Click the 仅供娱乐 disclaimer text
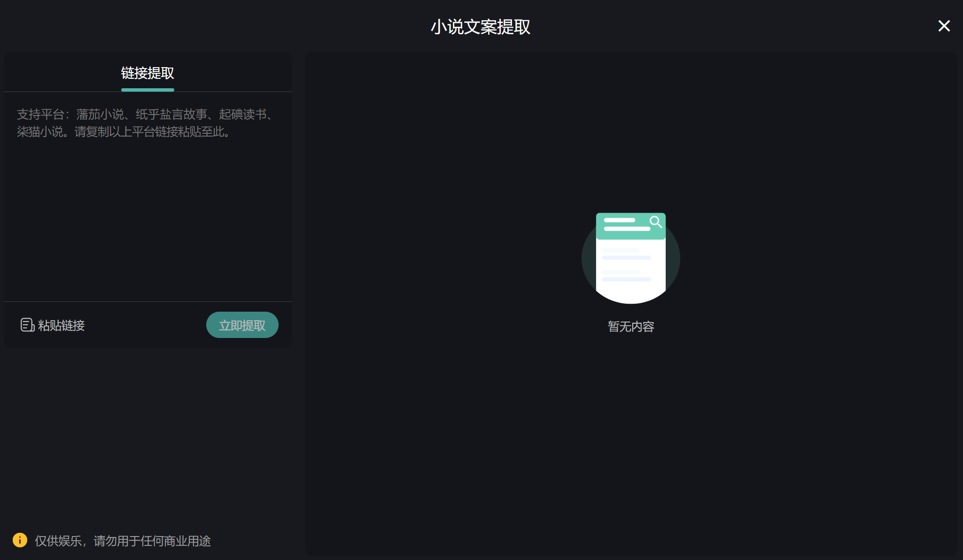 pos(123,541)
